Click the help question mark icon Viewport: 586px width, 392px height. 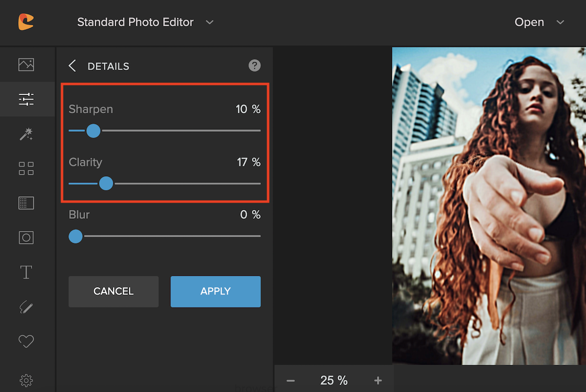[x=254, y=65]
